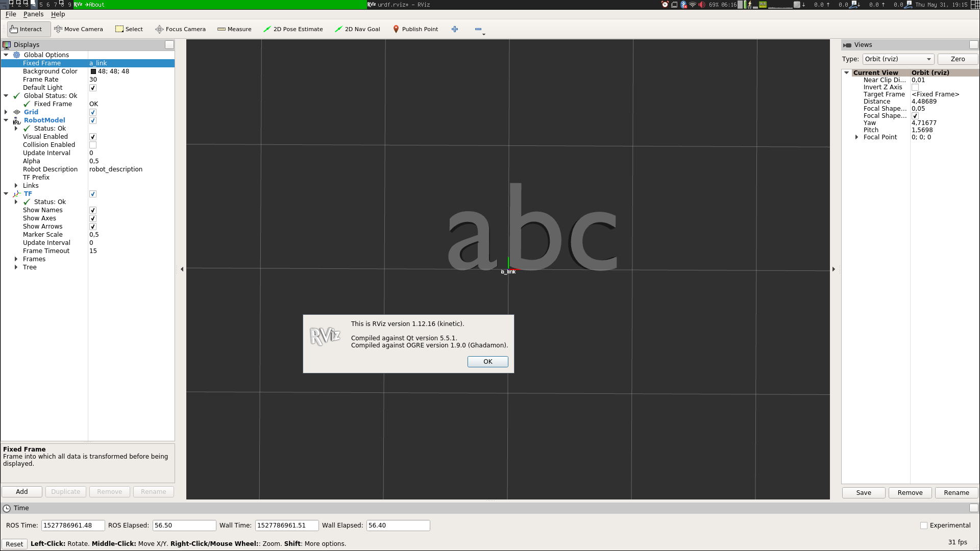Select the 2D Pose Estimate tool

(293, 29)
